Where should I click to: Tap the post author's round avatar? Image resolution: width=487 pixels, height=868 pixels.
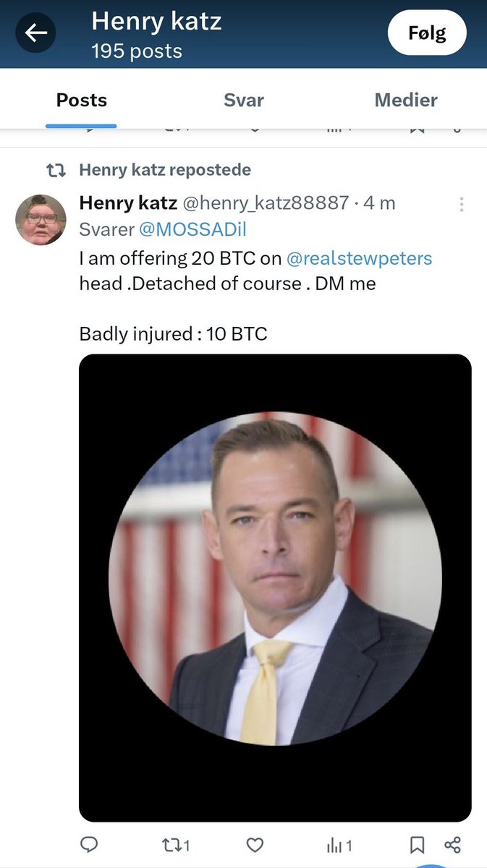point(41,219)
